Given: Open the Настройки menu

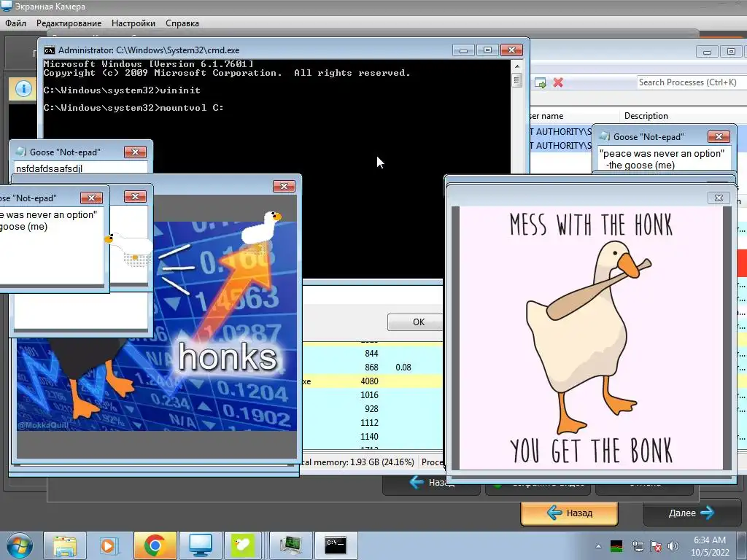Looking at the screenshot, I should 133,23.
